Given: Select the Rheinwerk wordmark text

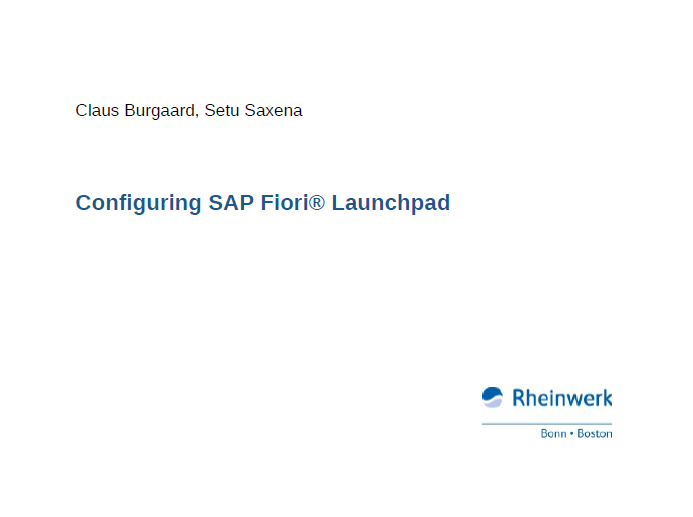Looking at the screenshot, I should coord(562,398).
